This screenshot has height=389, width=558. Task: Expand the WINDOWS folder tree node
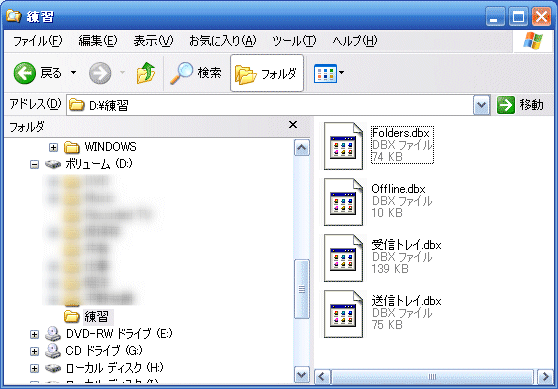pos(53,147)
